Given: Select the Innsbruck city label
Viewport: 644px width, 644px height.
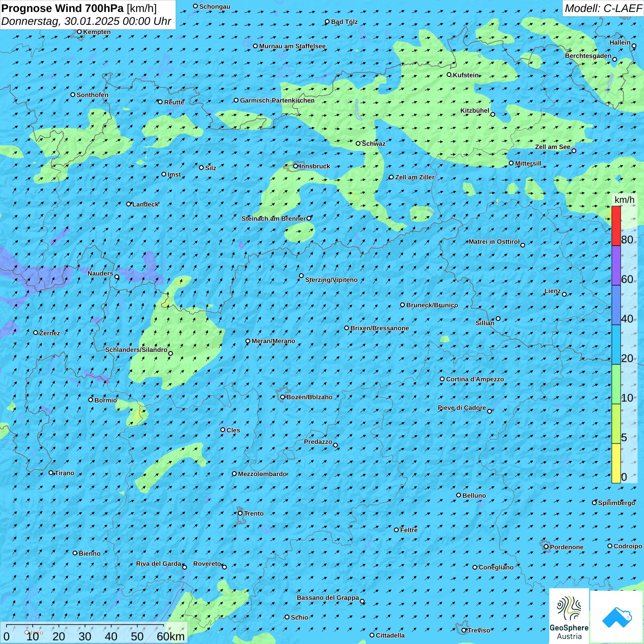Looking at the screenshot, I should (x=315, y=166).
